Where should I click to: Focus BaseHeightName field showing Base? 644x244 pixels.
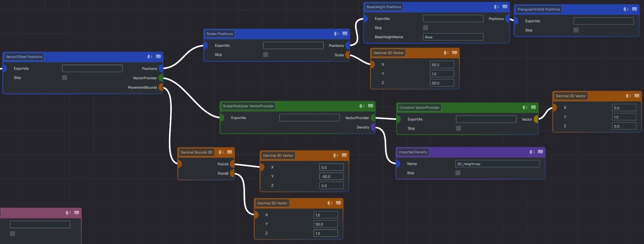pyautogui.click(x=453, y=37)
